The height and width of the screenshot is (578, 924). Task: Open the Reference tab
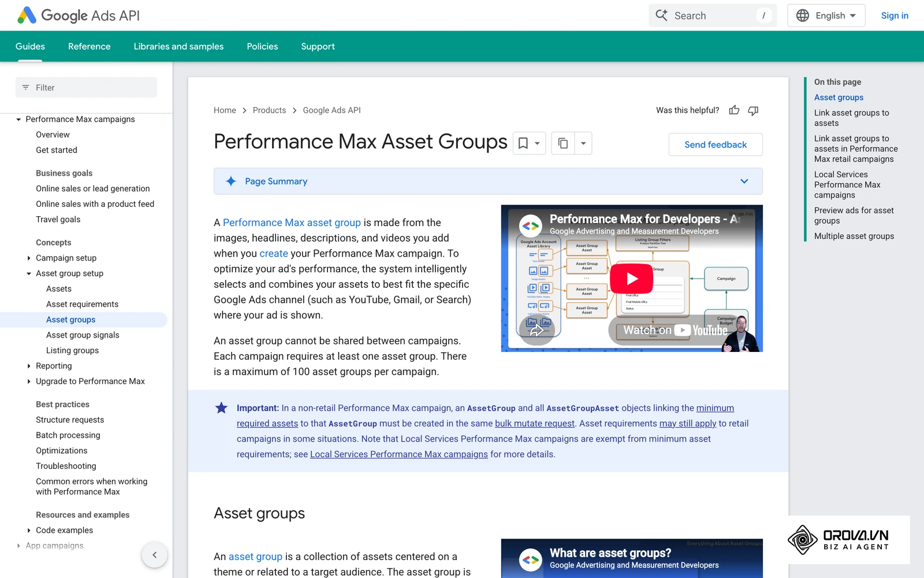click(x=89, y=46)
